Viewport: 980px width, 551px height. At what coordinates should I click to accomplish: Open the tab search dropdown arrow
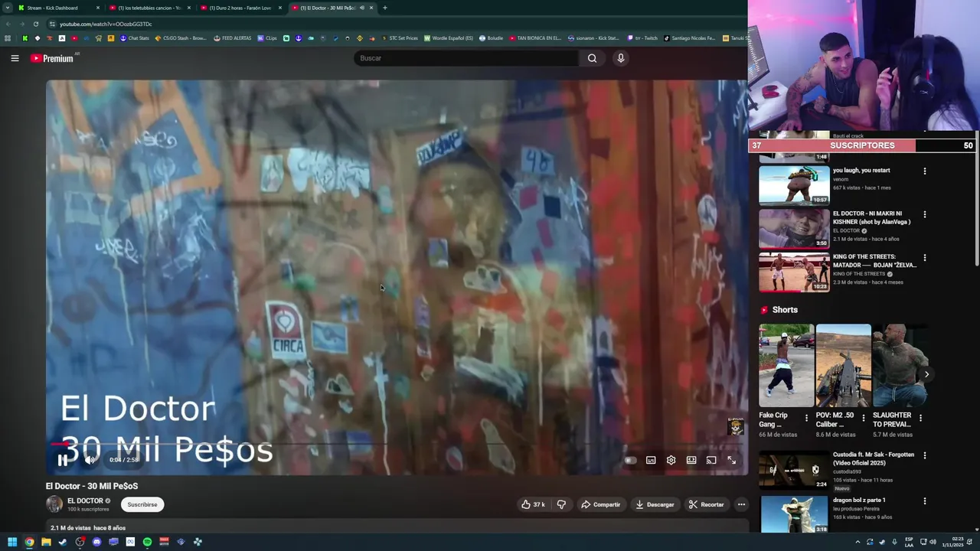click(8, 8)
